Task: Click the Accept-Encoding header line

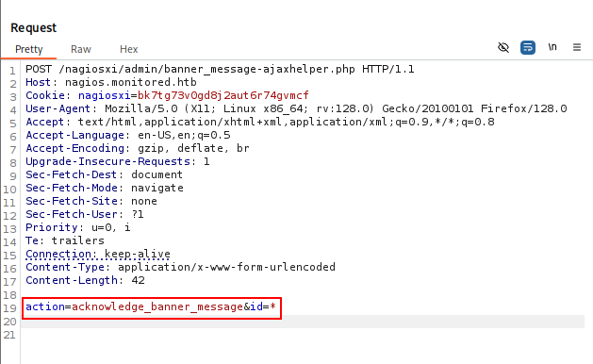Action: (138, 148)
